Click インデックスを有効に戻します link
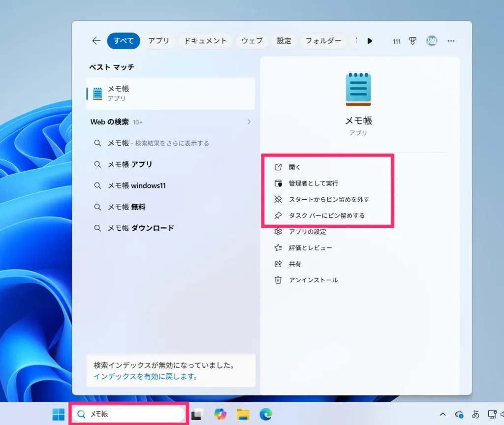 pos(145,376)
